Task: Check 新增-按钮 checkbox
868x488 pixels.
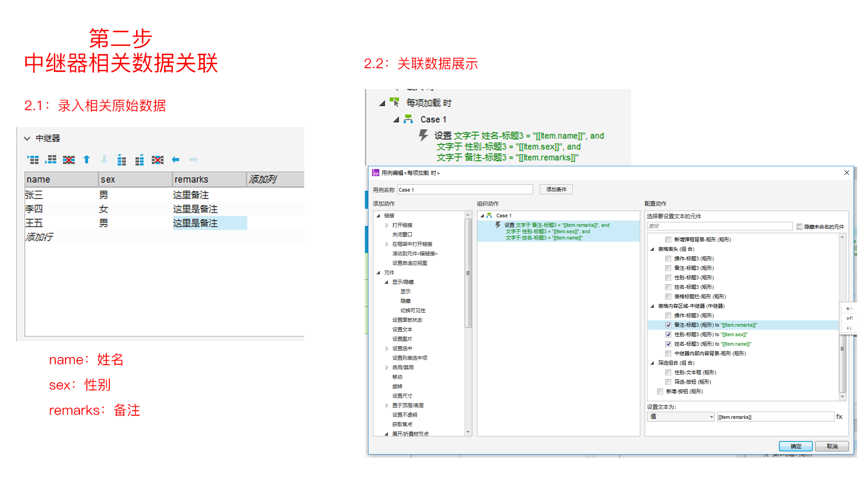Action: coord(660,391)
